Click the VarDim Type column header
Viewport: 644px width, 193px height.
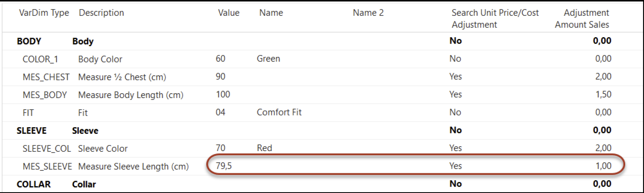pyautogui.click(x=44, y=13)
